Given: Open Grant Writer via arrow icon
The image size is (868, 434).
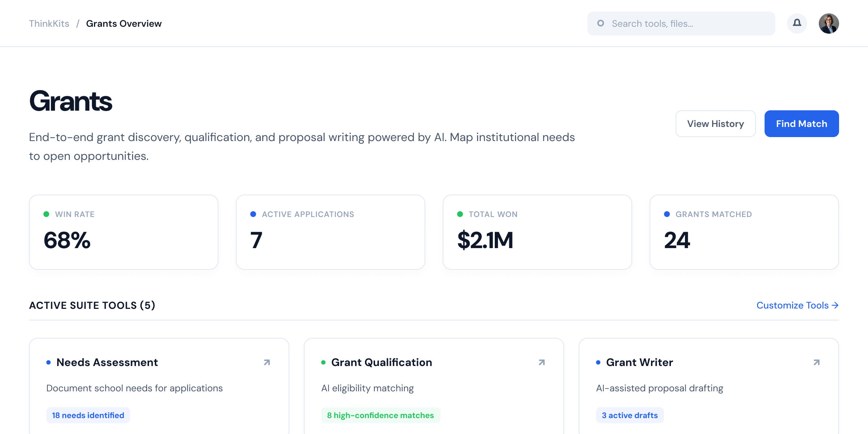Looking at the screenshot, I should click(817, 362).
